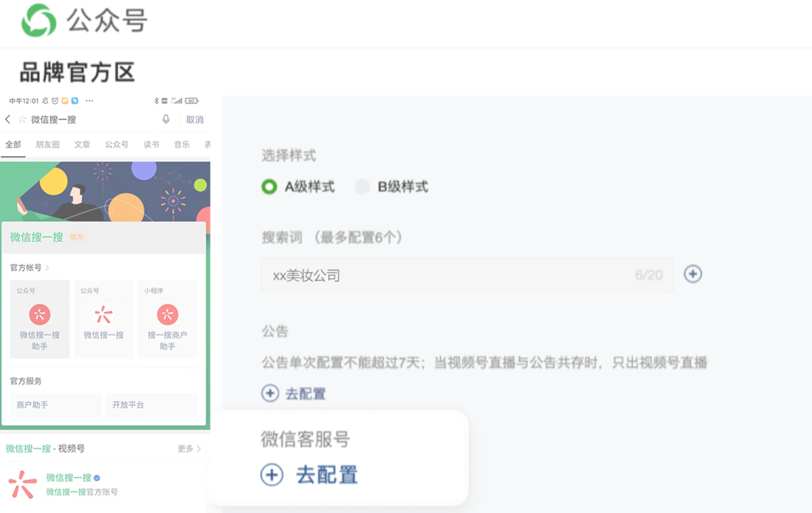The height and width of the screenshot is (513, 812).
Task: Open the 搜一搜商户助手 mini program card
Action: (x=167, y=319)
